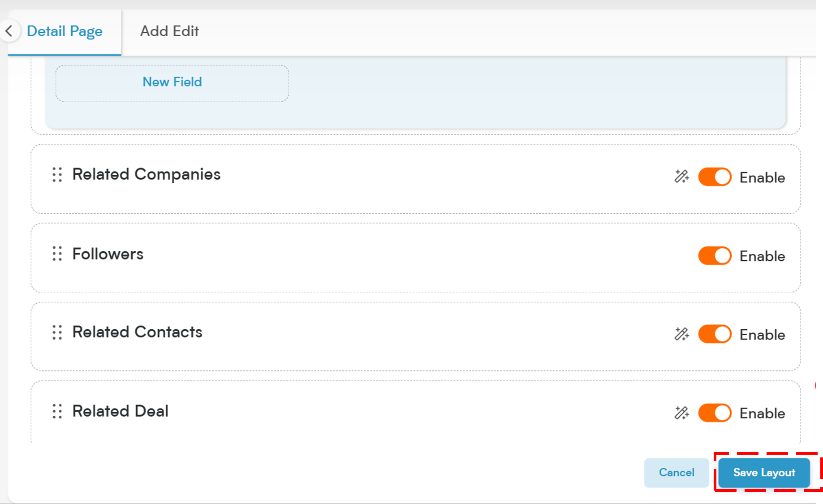Click the Followers drag handle
The height and width of the screenshot is (504, 823).
click(x=57, y=254)
